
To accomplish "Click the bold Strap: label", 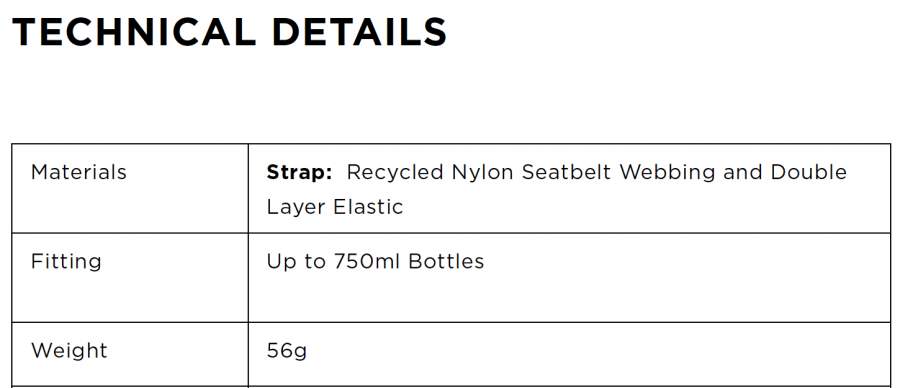I will (299, 172).
